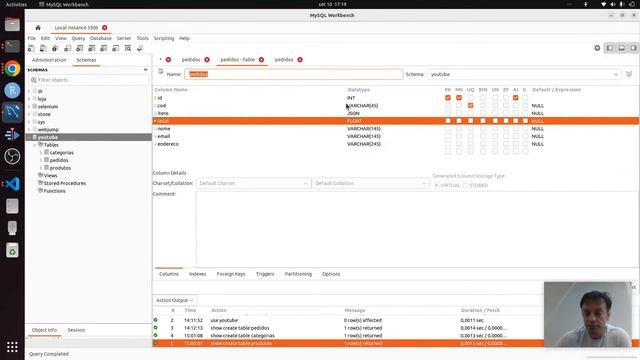
Task: Uncheck AI checkbox for id column
Action: 516,98
